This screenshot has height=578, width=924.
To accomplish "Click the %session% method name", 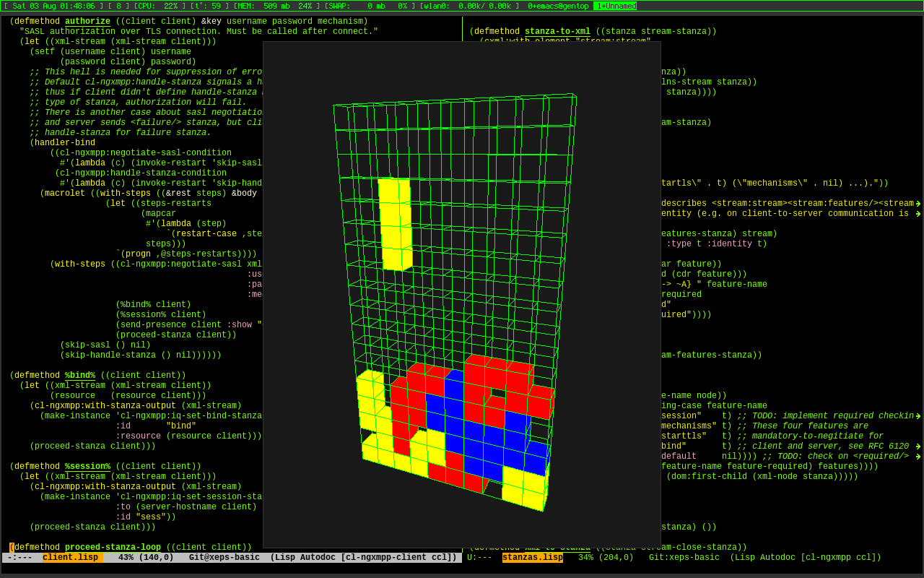I will (87, 467).
